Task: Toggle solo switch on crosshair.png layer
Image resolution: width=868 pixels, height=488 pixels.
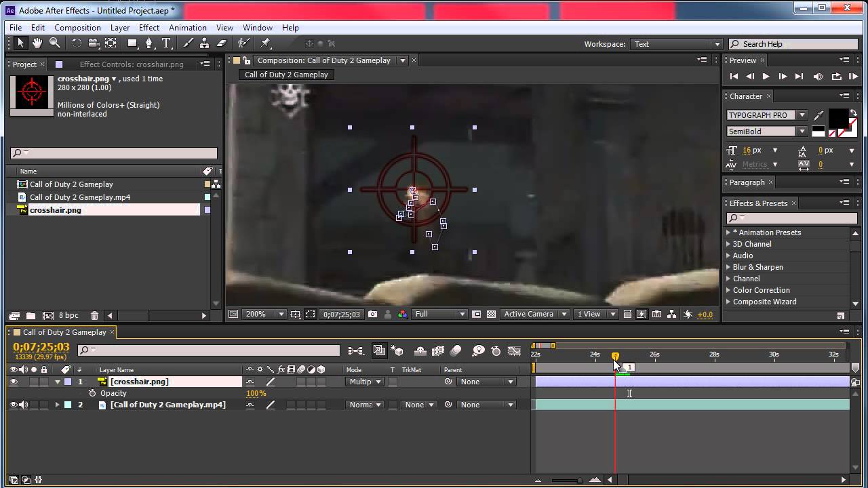Action: (34, 382)
